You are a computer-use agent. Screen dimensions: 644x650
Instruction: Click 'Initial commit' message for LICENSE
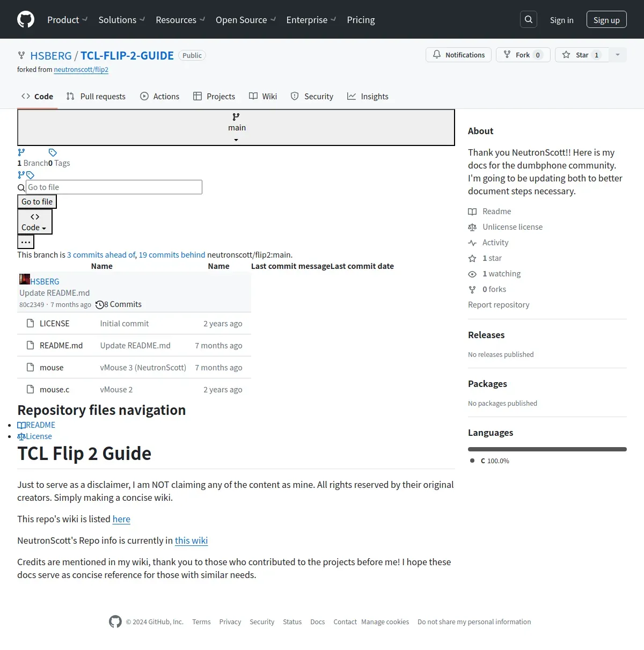125,324
